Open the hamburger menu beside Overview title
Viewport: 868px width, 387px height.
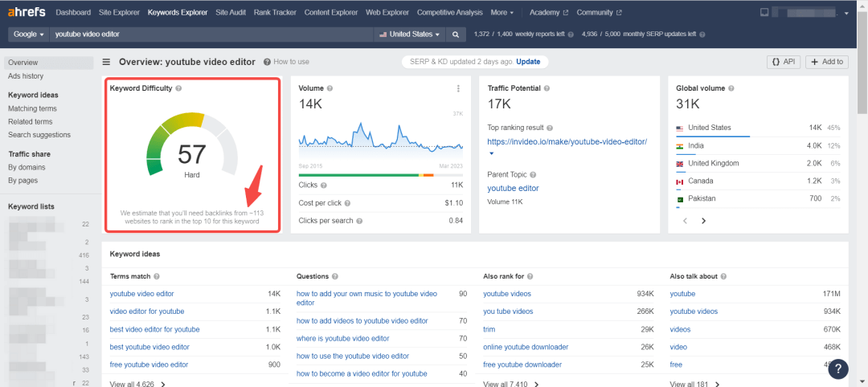point(106,62)
